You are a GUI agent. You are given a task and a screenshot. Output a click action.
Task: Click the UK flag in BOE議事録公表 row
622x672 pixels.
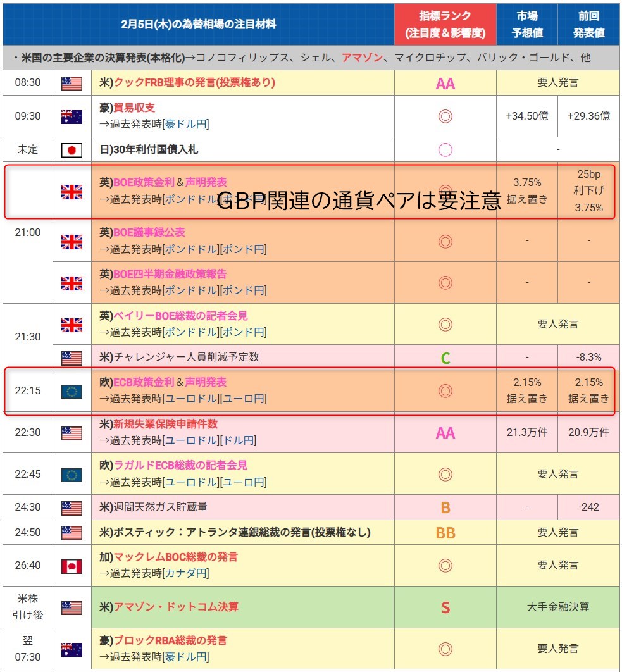[72, 241]
